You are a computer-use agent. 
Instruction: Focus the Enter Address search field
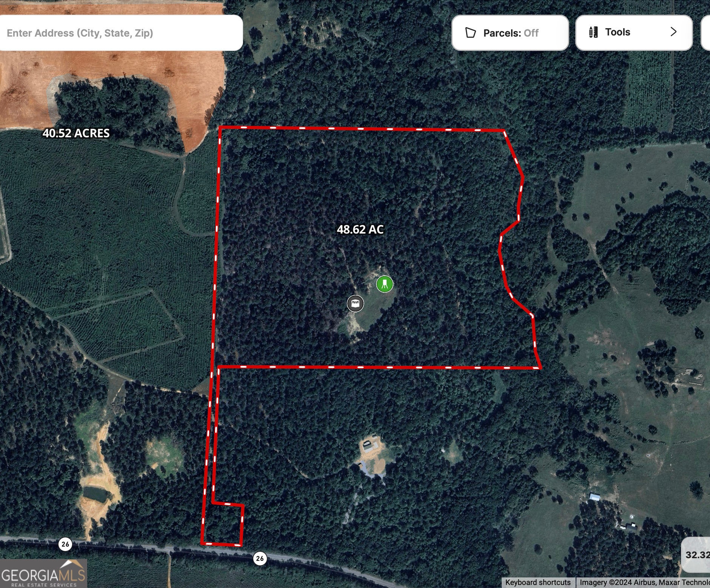click(121, 33)
